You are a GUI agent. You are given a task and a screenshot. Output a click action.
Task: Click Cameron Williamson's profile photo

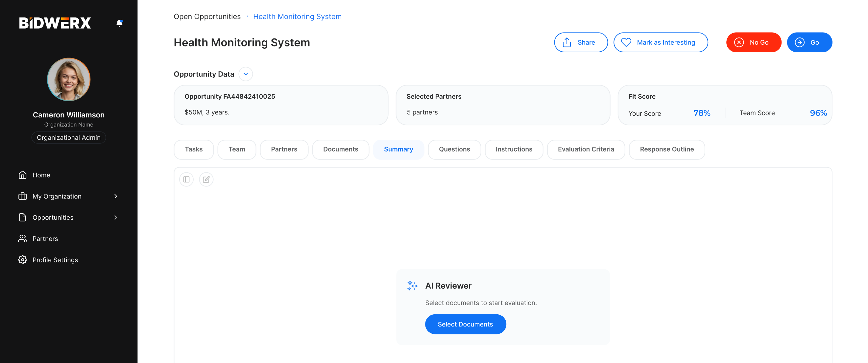69,80
